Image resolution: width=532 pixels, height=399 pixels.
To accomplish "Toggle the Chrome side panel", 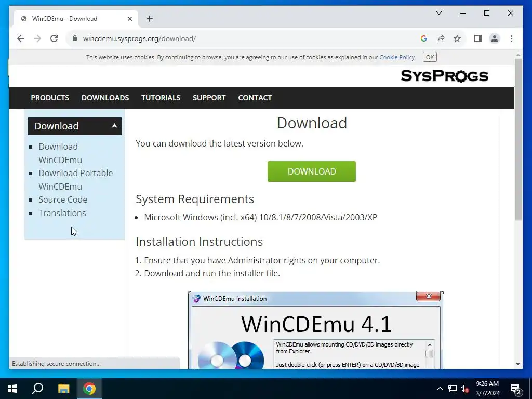I will 478,38.
